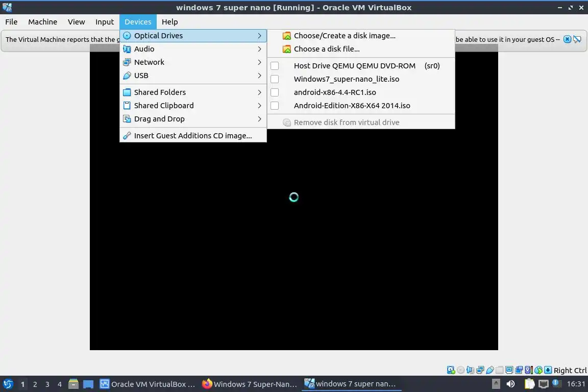The image size is (588, 392).
Task: Click the update notifier tray icon
Action: [x=556, y=383]
